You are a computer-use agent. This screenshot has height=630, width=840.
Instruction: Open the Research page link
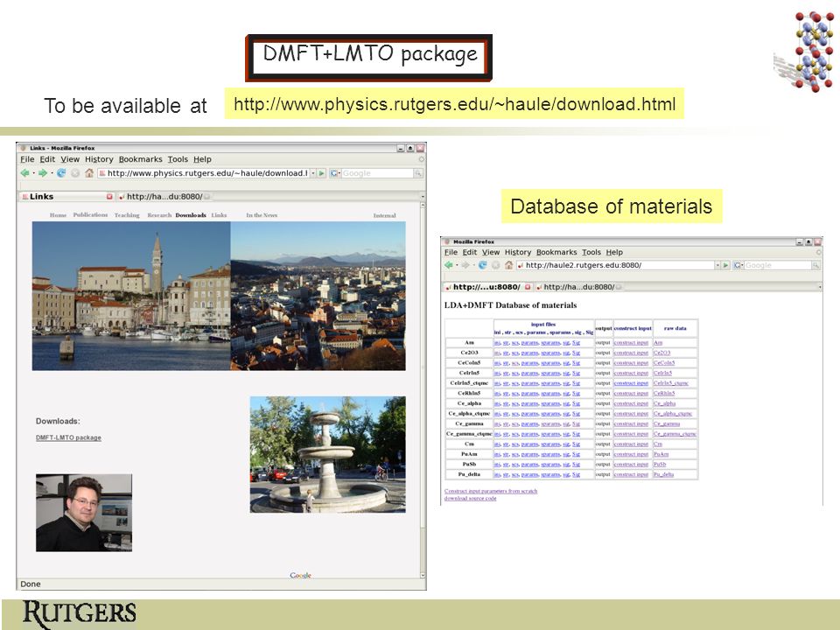pos(159,215)
